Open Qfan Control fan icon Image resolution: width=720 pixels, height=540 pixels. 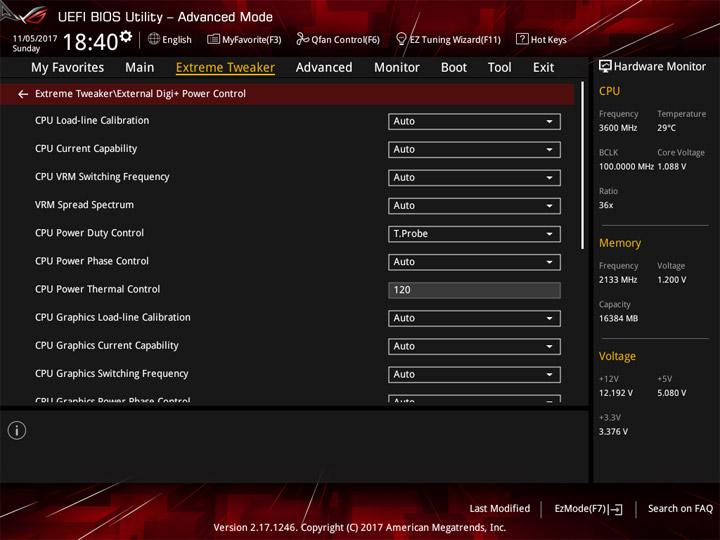click(302, 39)
